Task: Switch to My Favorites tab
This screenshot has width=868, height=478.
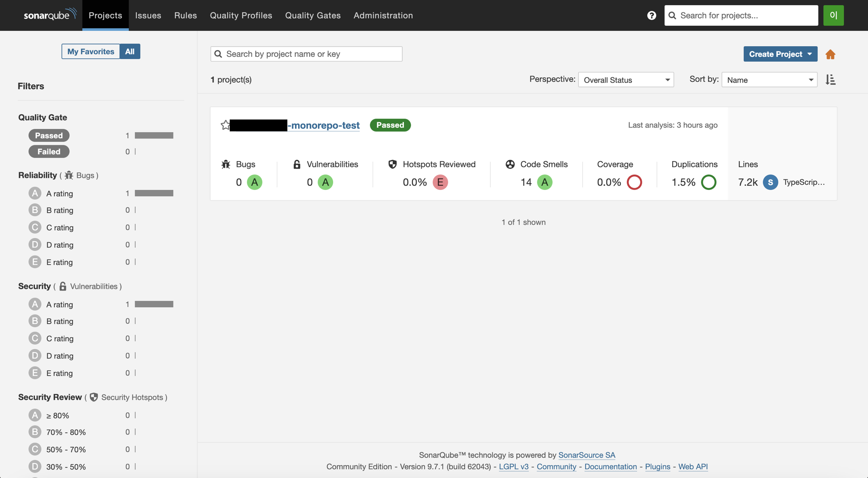Action: pyautogui.click(x=90, y=50)
